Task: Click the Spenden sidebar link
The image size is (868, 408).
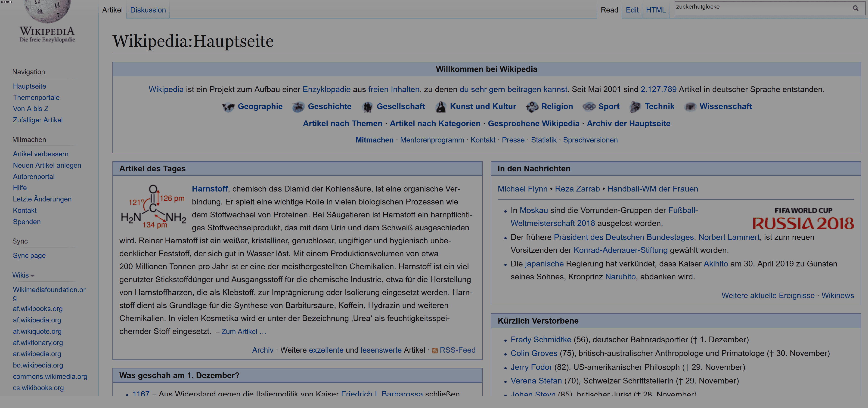Action: pos(27,222)
